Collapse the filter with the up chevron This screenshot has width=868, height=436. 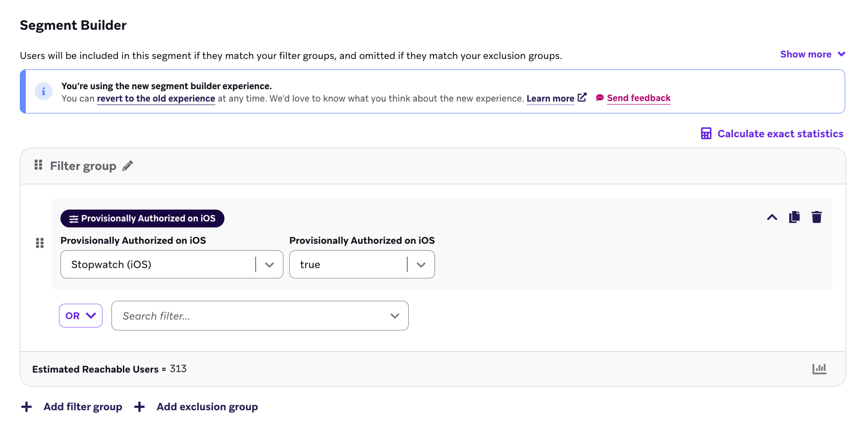click(x=772, y=217)
